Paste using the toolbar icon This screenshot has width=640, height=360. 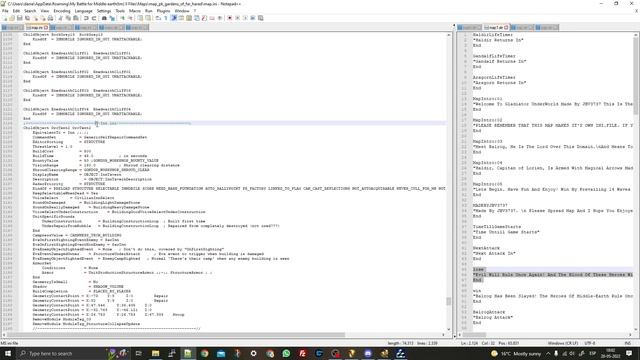(x=76, y=18)
